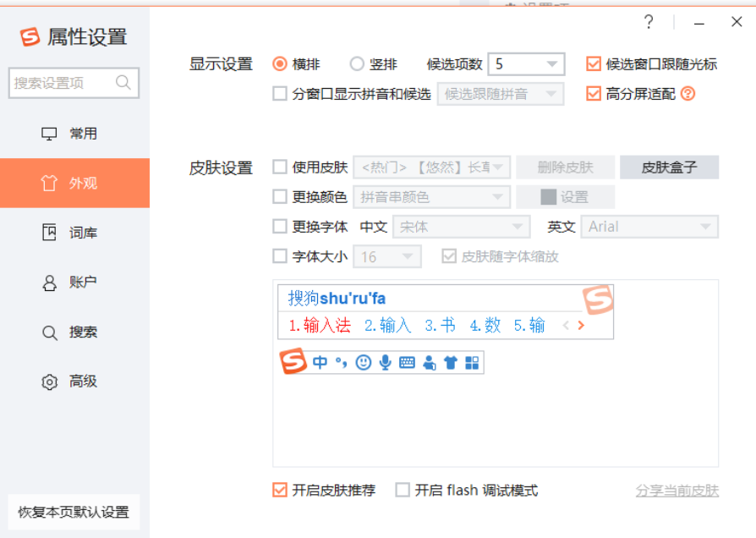Image resolution: width=756 pixels, height=538 pixels.
Task: Click the help question mark icon
Action: tap(648, 23)
